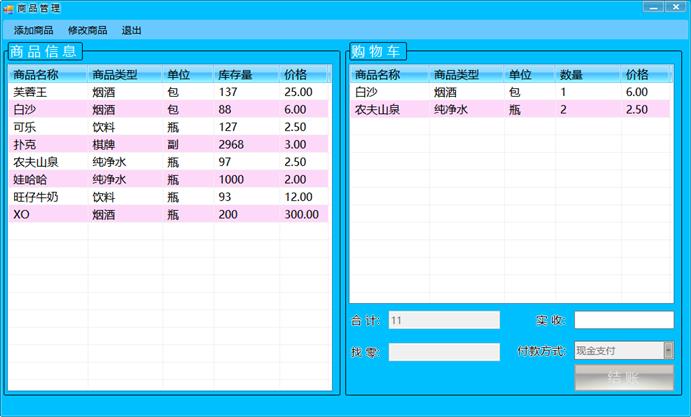
Task: Focus the 实收 amount input field
Action: click(x=623, y=320)
